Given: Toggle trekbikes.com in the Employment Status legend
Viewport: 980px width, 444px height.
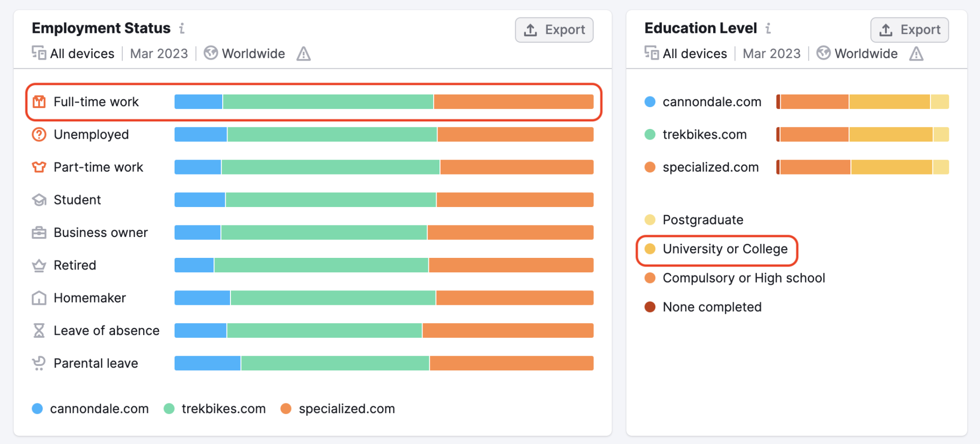Looking at the screenshot, I should (215, 409).
